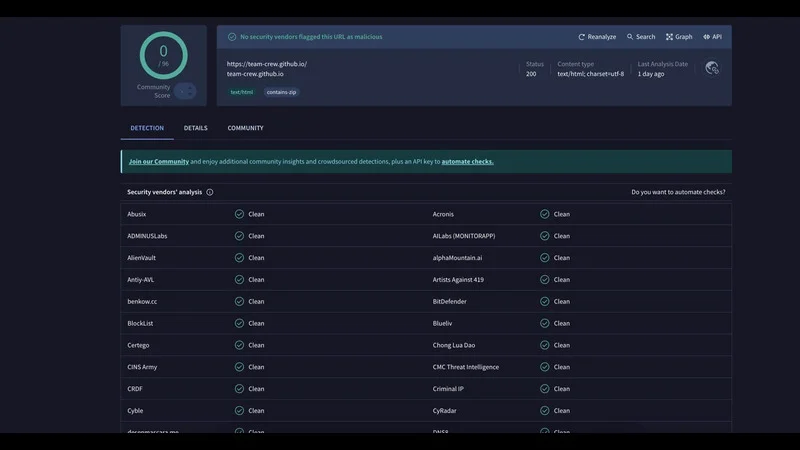Select the ADMINUSLabs vendor name
Viewport: 800px width, 450px height.
(147, 236)
